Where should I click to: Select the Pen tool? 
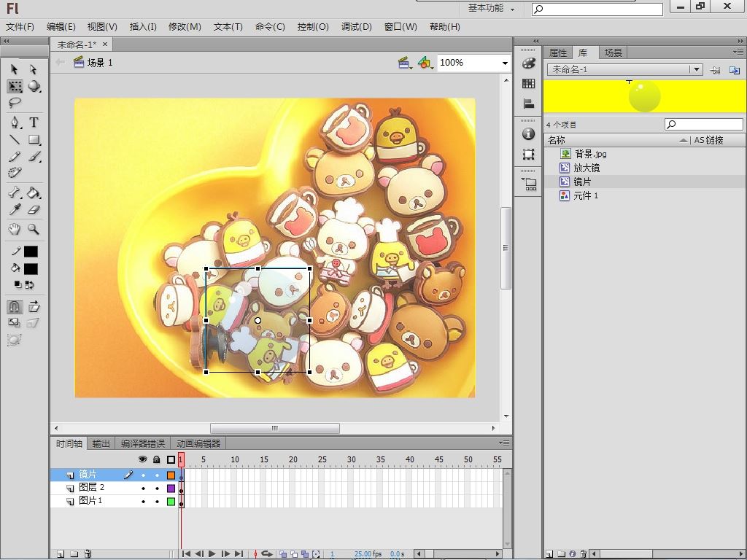pyautogui.click(x=15, y=122)
